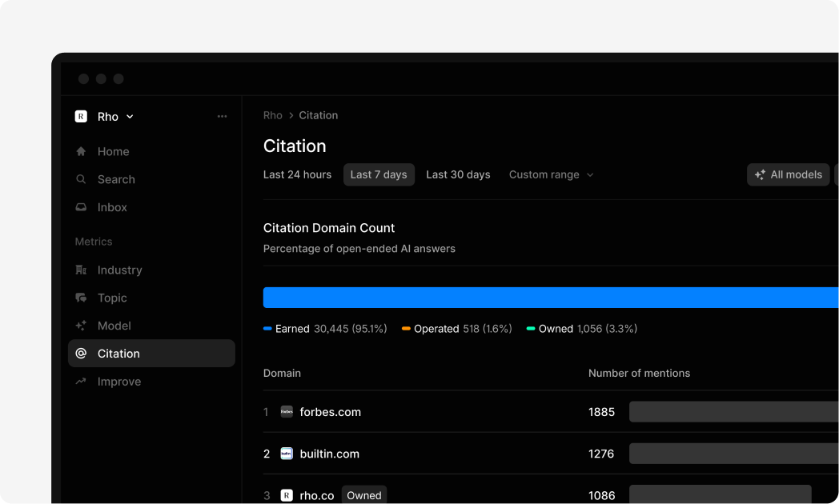Expand the Rho workspace dropdown chevron
The image size is (839, 504).
130,117
